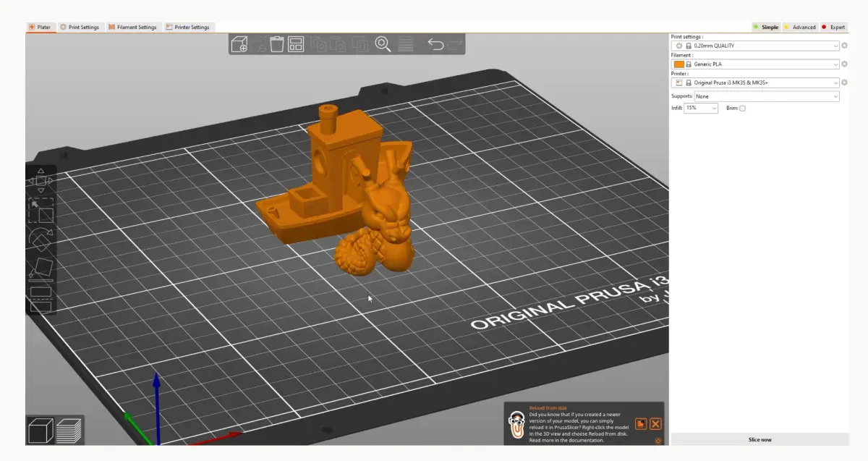
Task: Add a new model to the plater
Action: [x=239, y=44]
